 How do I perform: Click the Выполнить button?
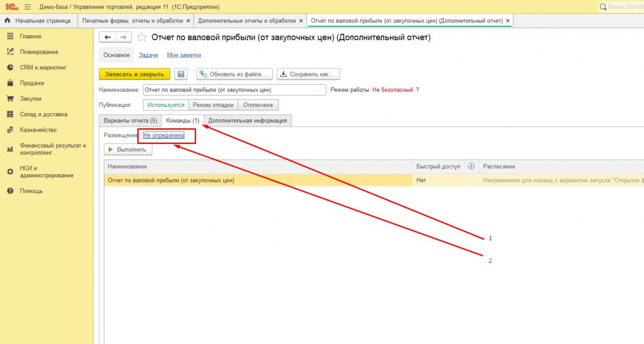[128, 150]
